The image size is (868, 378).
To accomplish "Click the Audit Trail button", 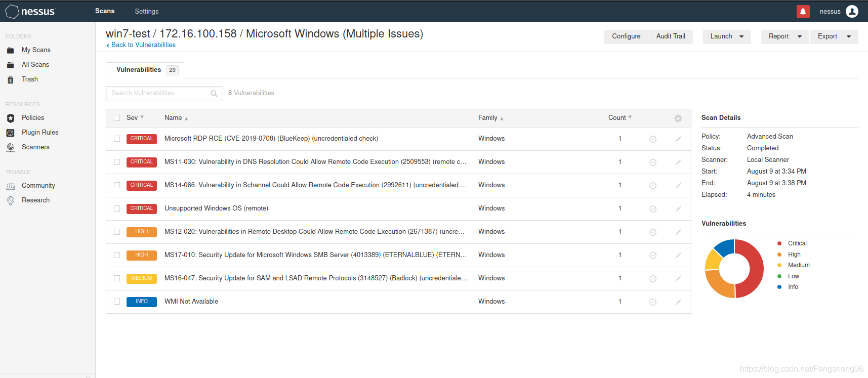I will [x=671, y=36].
